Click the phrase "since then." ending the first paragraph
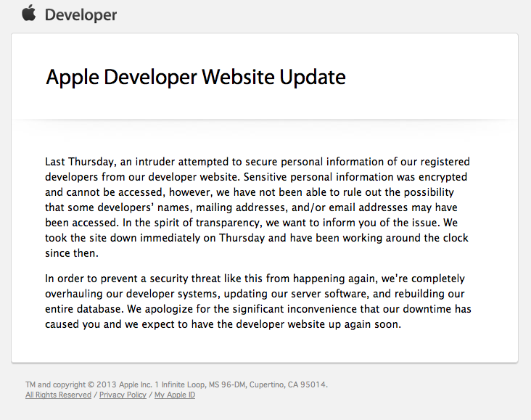This screenshot has width=531, height=420. (72, 253)
